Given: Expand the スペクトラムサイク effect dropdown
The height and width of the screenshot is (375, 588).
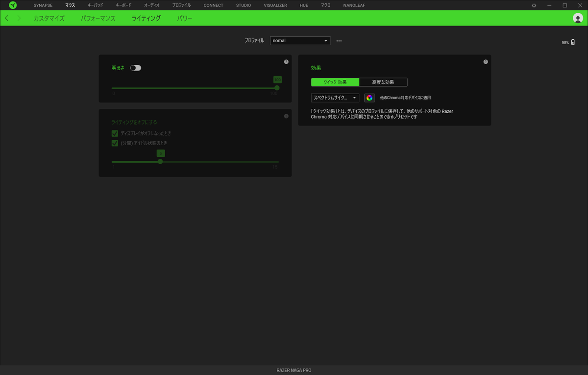Looking at the screenshot, I should pos(335,98).
